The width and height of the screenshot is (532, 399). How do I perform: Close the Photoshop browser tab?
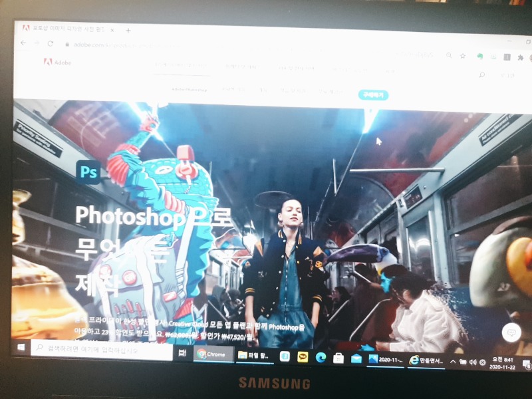pos(112,30)
